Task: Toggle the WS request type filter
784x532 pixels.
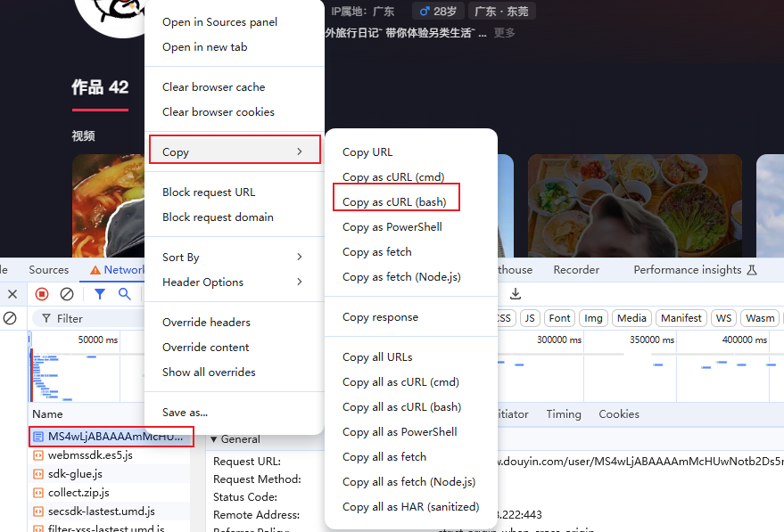Action: [x=723, y=318]
